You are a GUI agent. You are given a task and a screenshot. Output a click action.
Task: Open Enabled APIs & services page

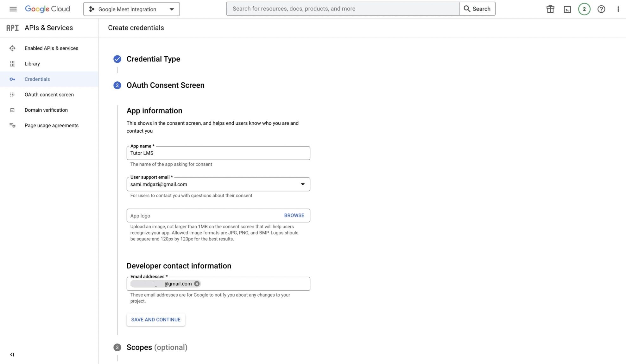click(x=51, y=48)
